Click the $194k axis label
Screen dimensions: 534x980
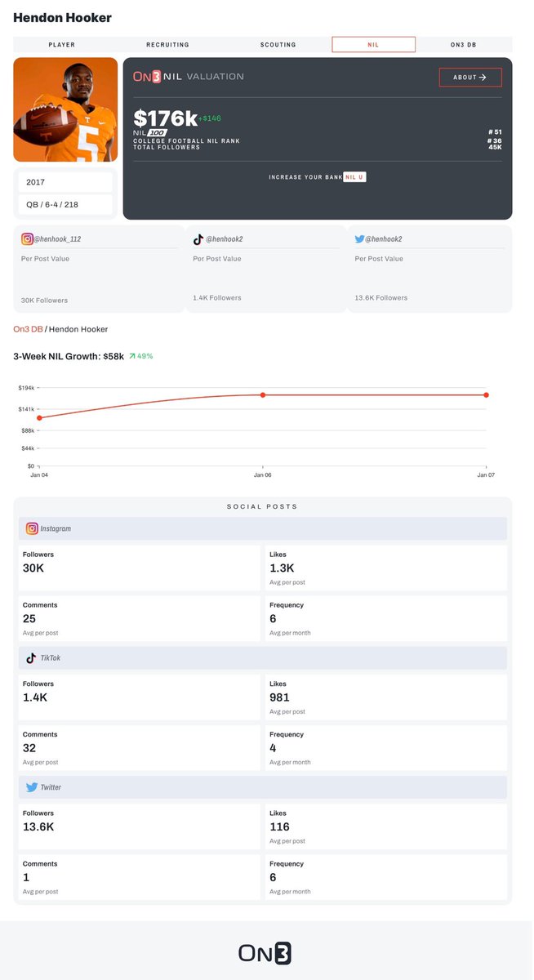pyautogui.click(x=26, y=387)
